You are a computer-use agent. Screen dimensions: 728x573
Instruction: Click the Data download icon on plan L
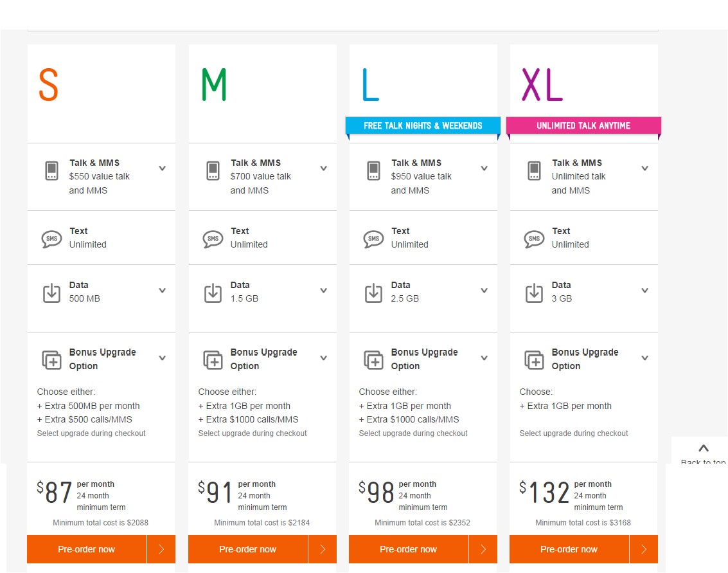point(373,292)
